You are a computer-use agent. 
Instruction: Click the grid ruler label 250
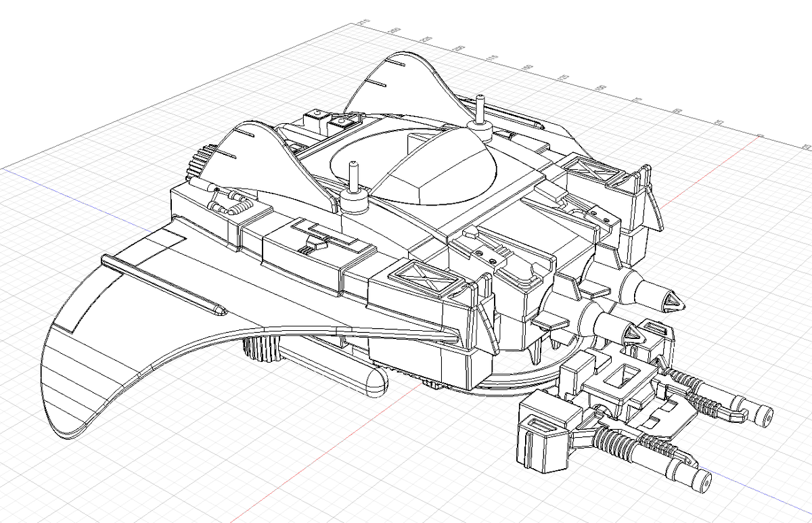[396, 30]
